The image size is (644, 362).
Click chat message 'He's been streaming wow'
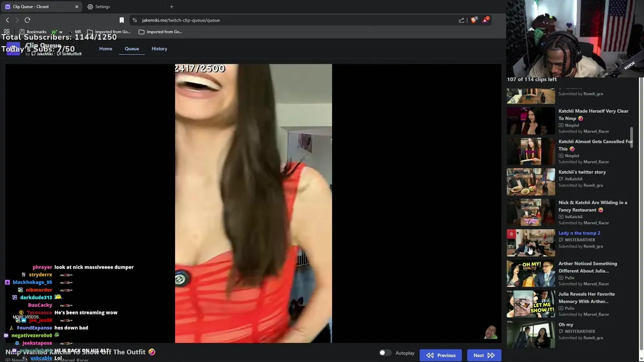pos(86,312)
